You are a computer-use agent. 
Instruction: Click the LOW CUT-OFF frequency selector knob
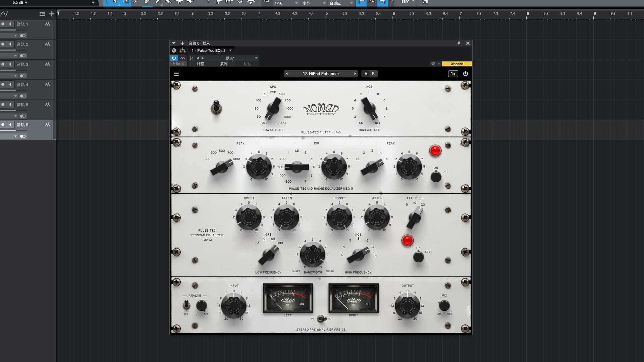click(x=273, y=108)
